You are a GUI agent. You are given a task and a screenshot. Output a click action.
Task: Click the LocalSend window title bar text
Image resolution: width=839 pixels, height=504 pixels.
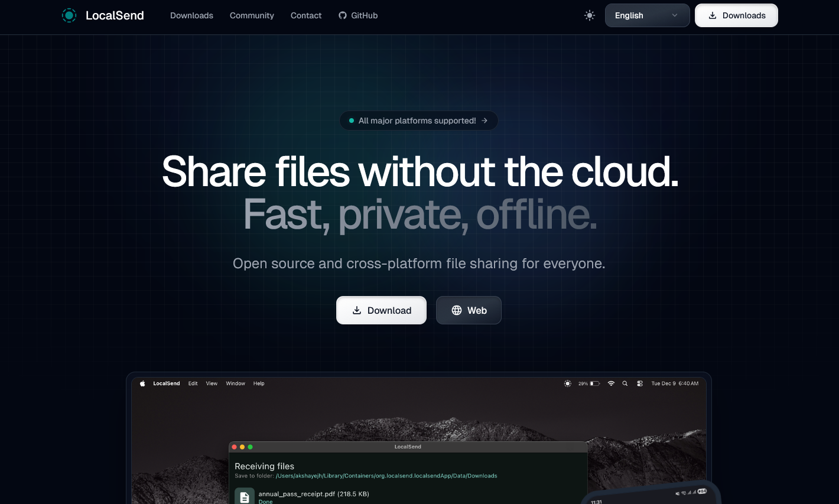408,447
